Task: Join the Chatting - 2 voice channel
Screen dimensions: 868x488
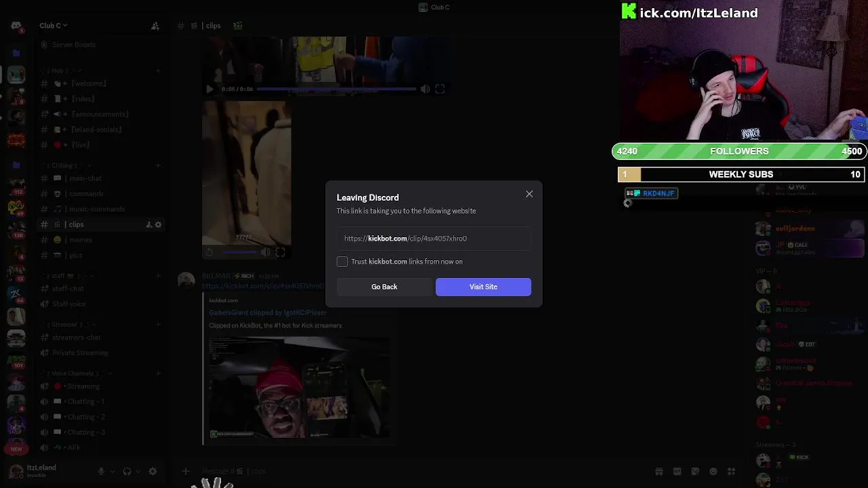Action: click(85, 417)
